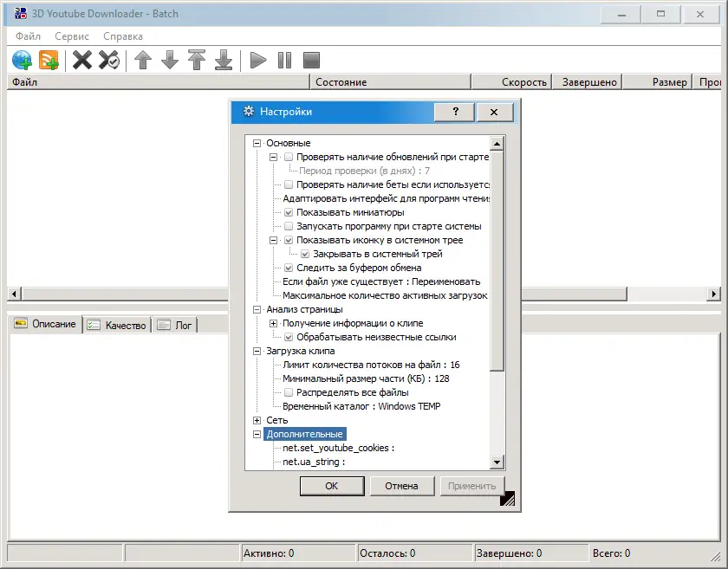Click the stop download icon
The height and width of the screenshot is (569, 728).
(x=311, y=61)
